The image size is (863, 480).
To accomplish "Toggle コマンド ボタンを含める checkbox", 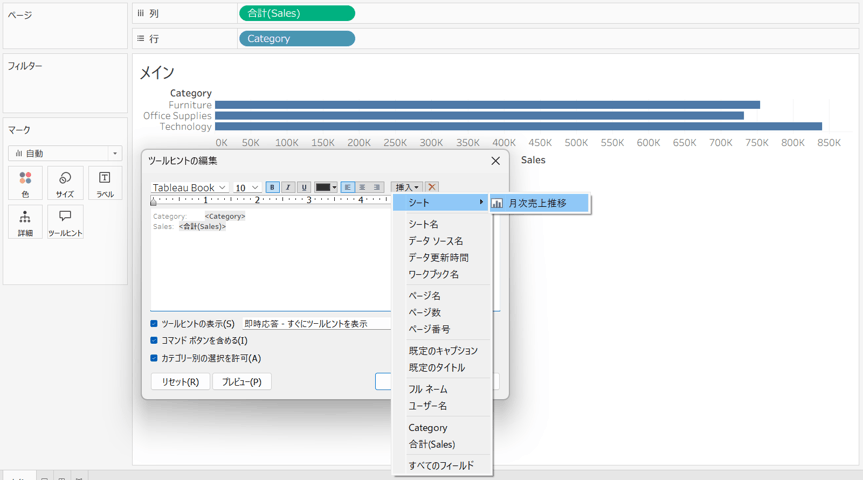I will point(154,340).
